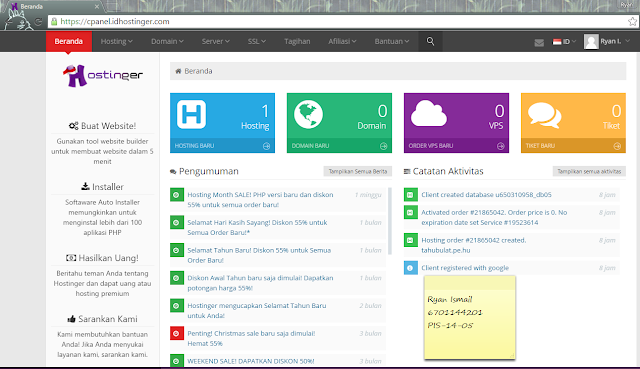Expand the Afiliasi dropdown menu

[x=342, y=41]
